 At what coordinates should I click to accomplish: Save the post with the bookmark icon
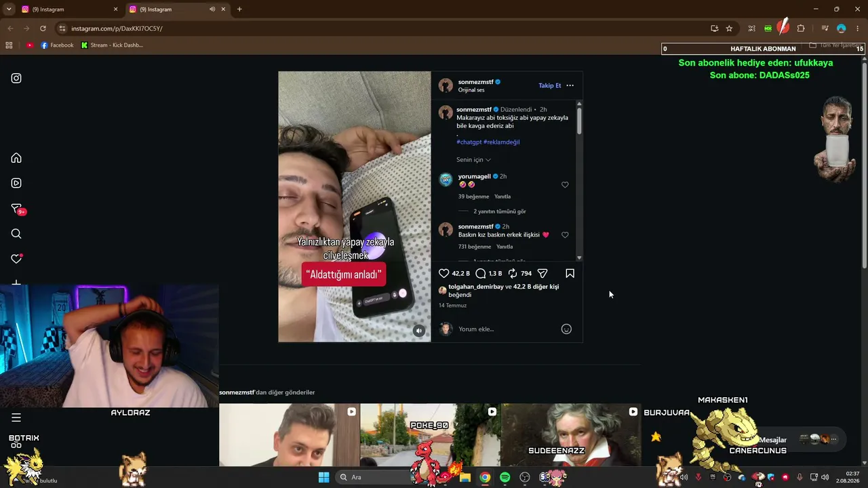click(x=570, y=273)
